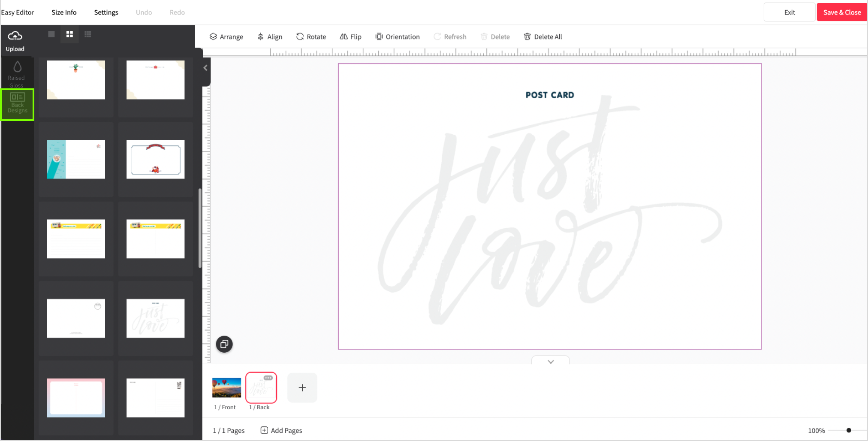Open the Easy Editor menu

(18, 12)
